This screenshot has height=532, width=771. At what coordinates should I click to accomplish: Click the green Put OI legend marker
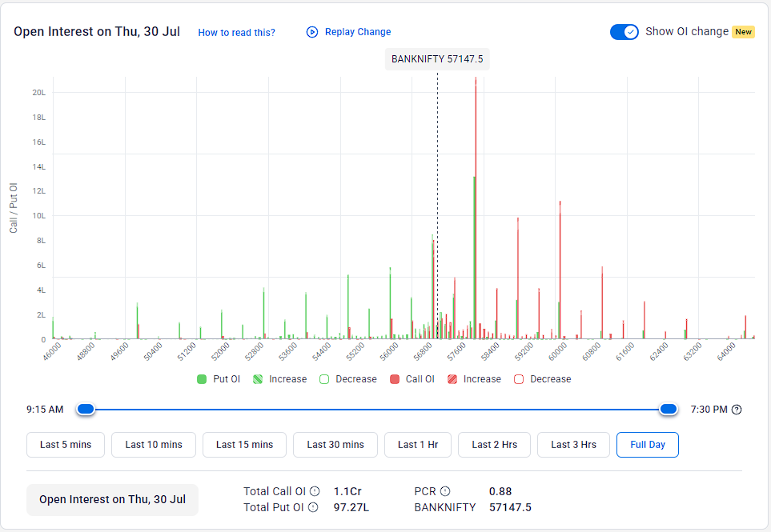point(202,379)
